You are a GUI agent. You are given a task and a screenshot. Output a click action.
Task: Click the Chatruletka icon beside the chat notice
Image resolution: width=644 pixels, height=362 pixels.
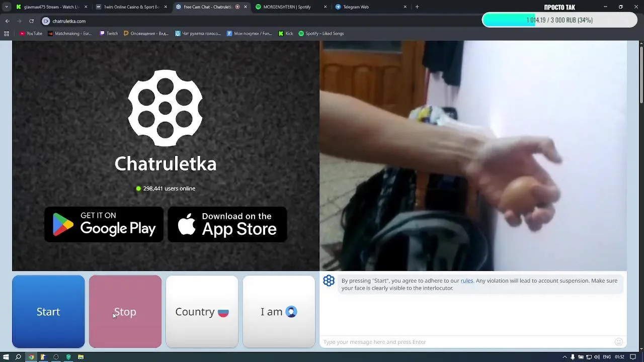(329, 281)
